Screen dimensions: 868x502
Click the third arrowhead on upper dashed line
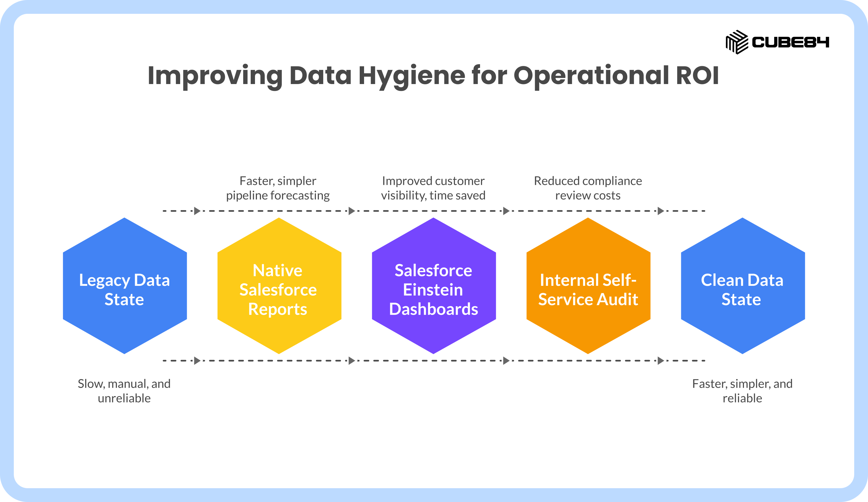tap(506, 211)
